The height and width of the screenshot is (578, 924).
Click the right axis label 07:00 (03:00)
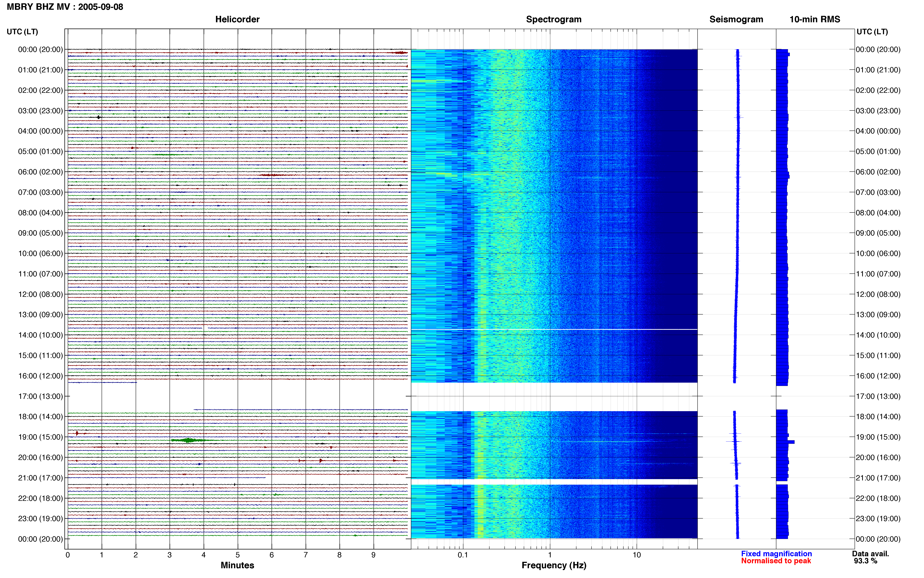(878, 192)
